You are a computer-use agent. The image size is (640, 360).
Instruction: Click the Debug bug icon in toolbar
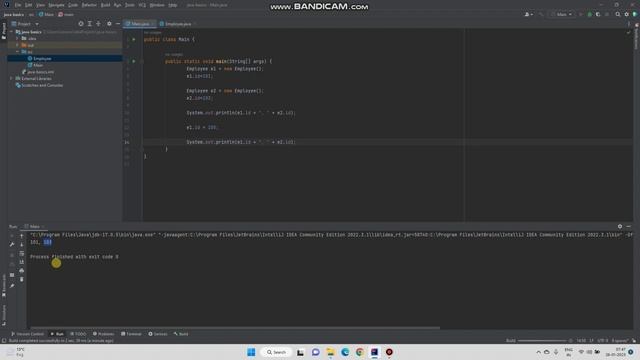[x=589, y=14]
